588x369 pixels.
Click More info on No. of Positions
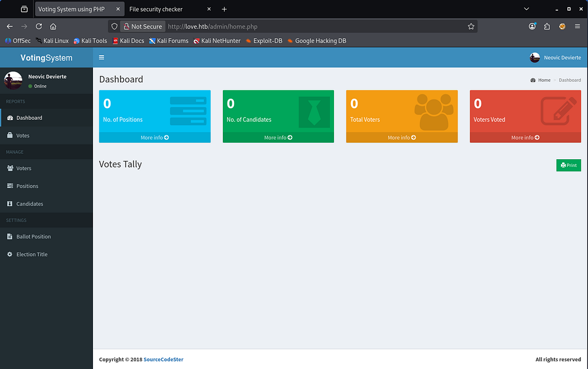coord(155,137)
